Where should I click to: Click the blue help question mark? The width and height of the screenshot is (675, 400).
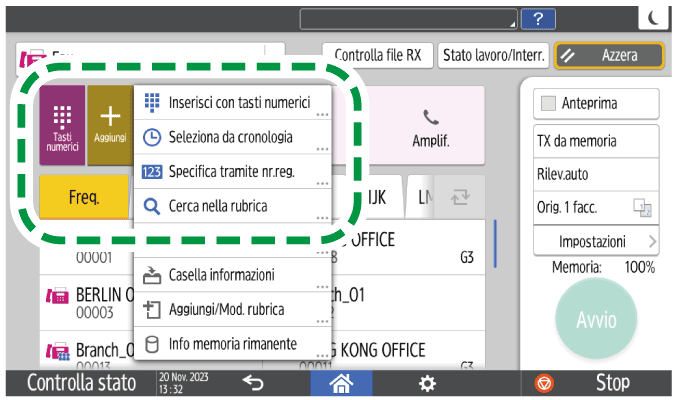[x=539, y=18]
